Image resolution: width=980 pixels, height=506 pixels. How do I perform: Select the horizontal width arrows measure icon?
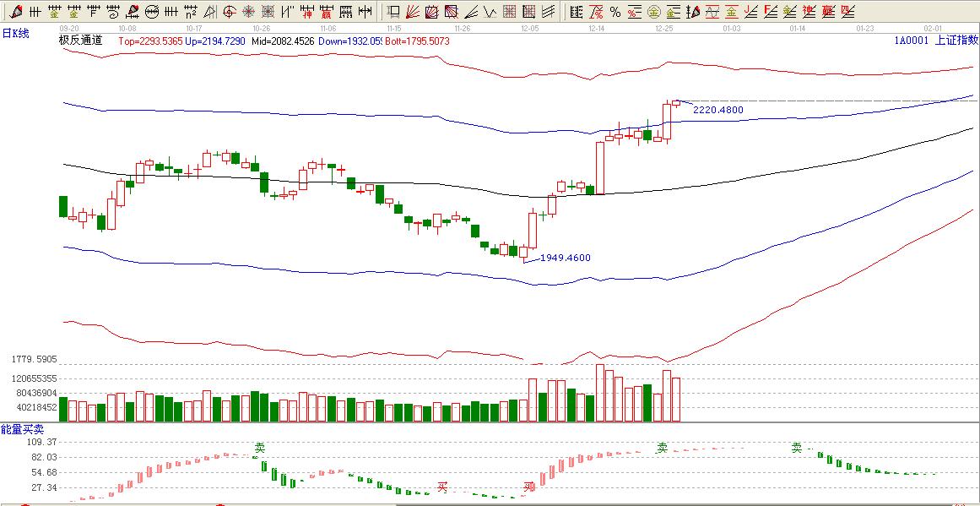(x=365, y=12)
